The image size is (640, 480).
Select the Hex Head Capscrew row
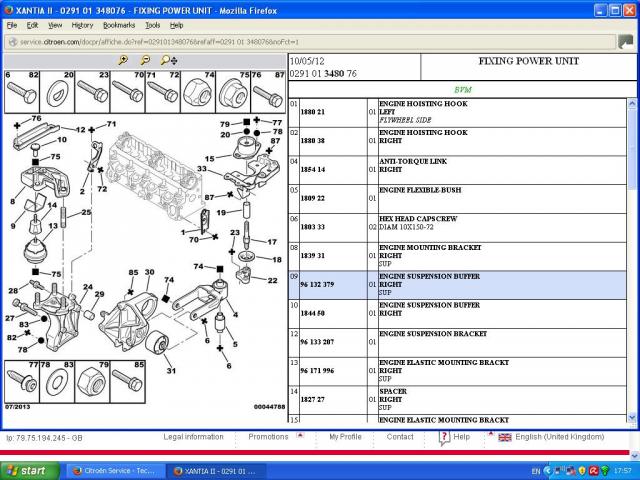click(458, 228)
